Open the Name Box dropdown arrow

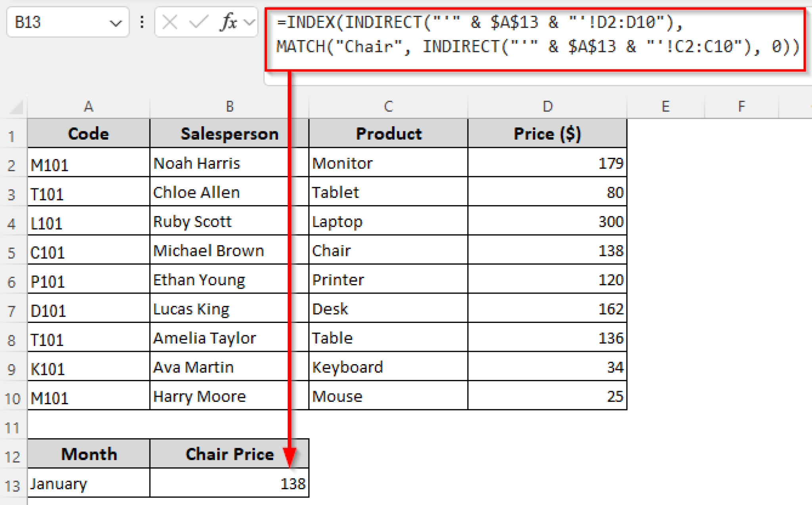click(x=116, y=23)
